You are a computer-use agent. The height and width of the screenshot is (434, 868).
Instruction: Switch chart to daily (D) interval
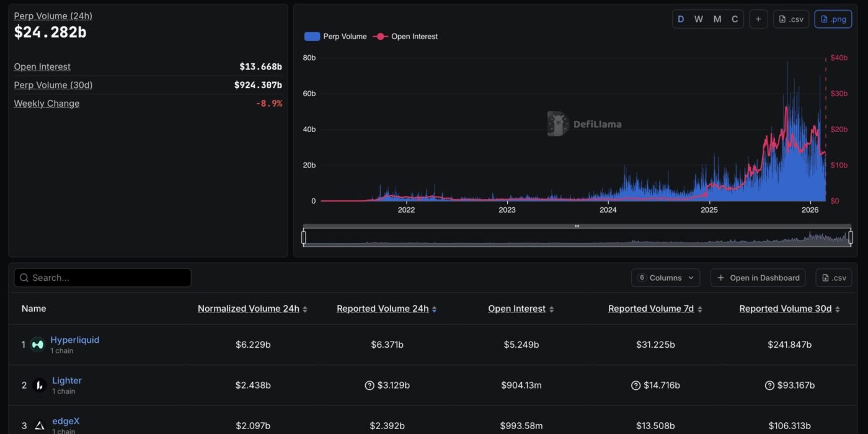click(x=681, y=19)
